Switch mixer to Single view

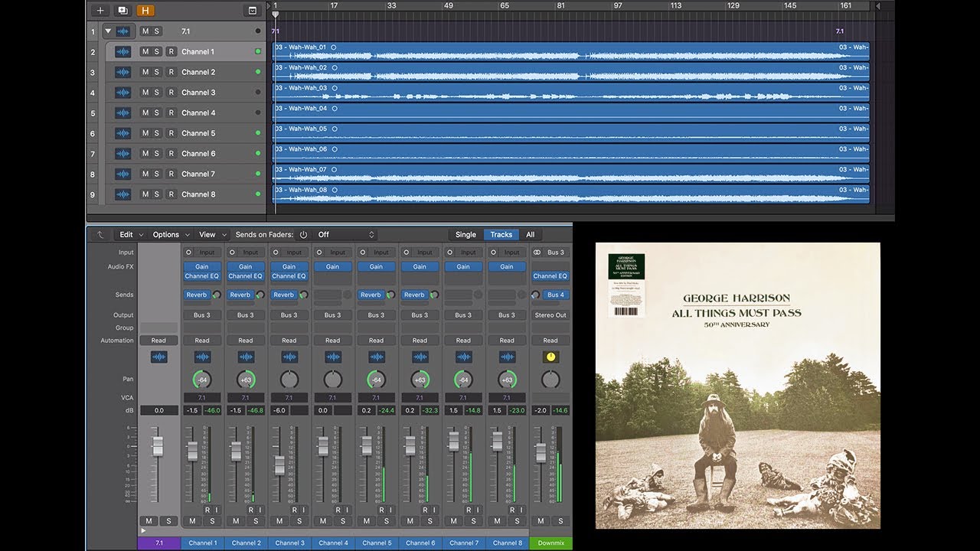tap(465, 235)
